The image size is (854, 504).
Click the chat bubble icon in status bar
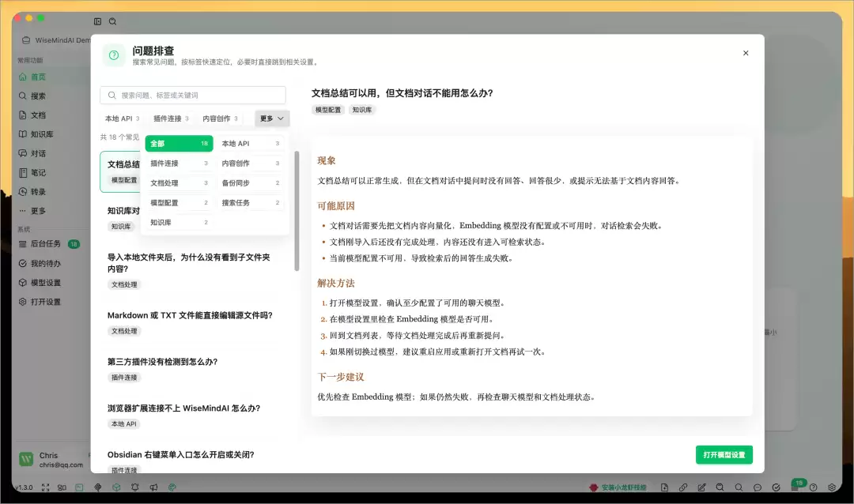757,487
